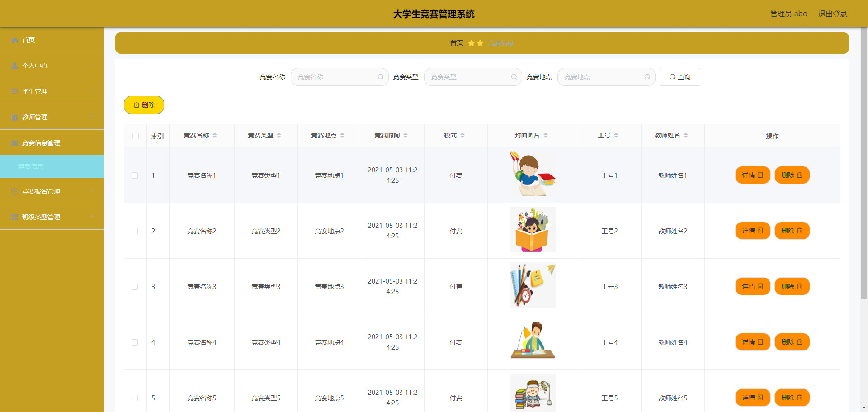The width and height of the screenshot is (868, 412).
Task: Click the home icon beside 首页
Action: (14, 40)
